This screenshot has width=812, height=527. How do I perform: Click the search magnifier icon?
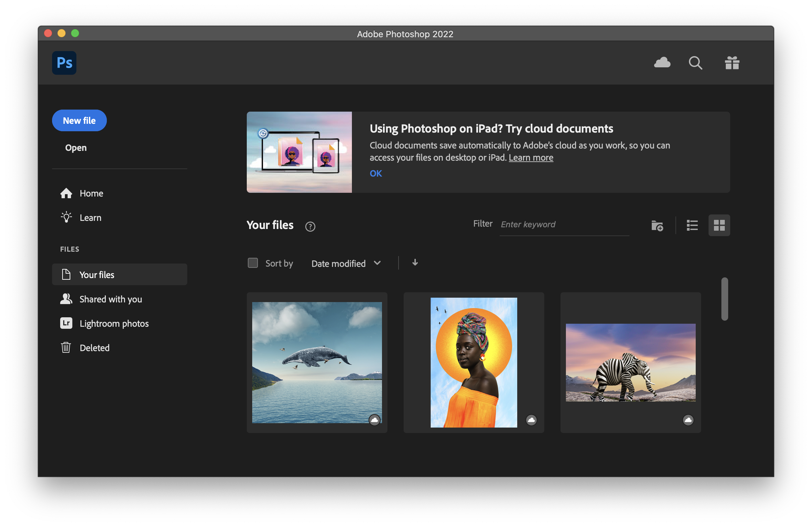pos(695,63)
